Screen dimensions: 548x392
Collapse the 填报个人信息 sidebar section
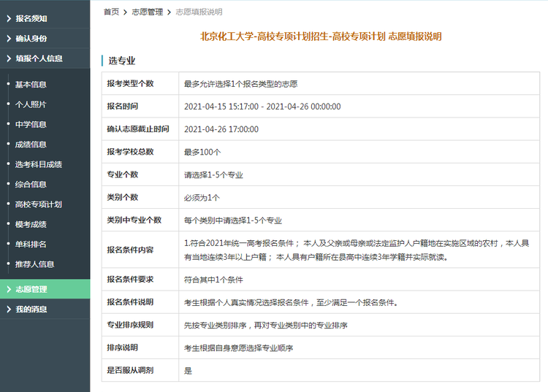tap(45, 58)
